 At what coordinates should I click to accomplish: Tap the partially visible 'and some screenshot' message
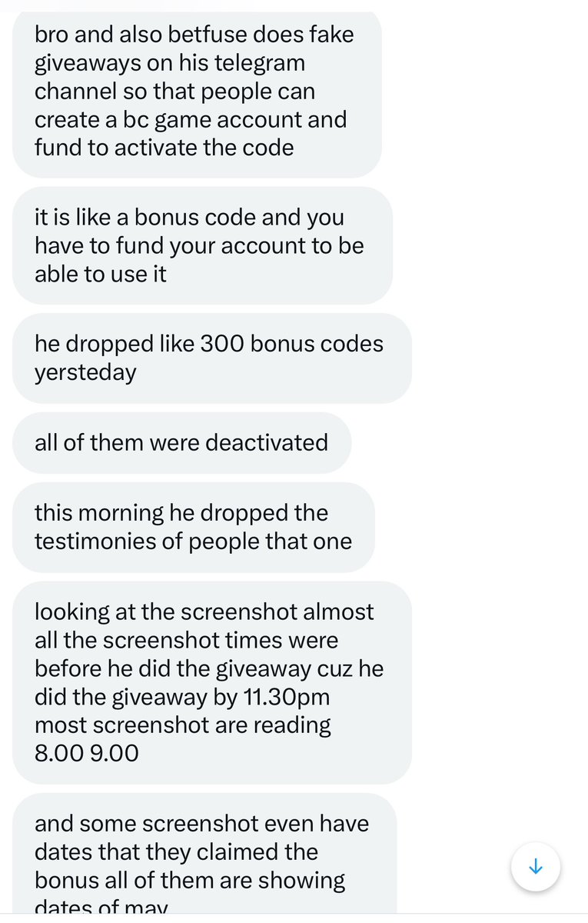point(204,858)
